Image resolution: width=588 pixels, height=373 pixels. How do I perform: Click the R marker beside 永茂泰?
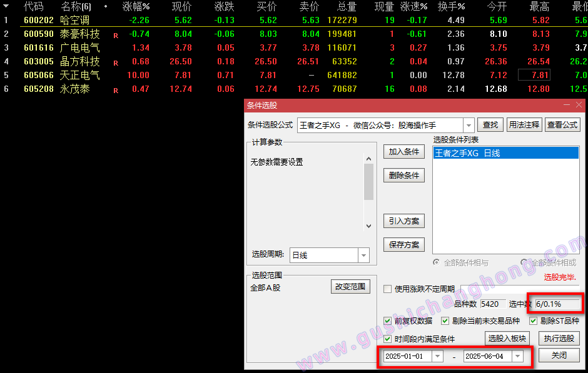(x=116, y=91)
